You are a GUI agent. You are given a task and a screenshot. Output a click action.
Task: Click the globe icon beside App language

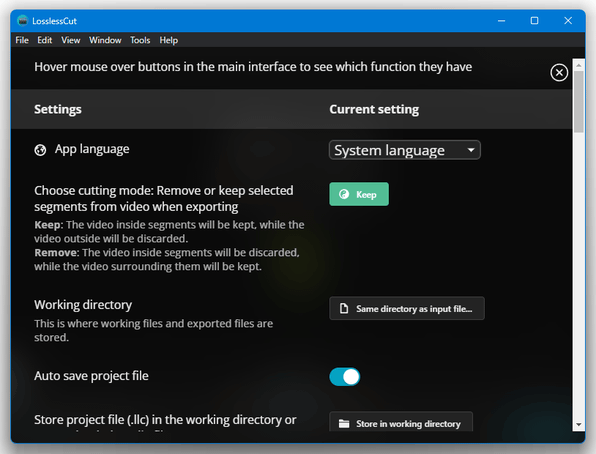40,150
